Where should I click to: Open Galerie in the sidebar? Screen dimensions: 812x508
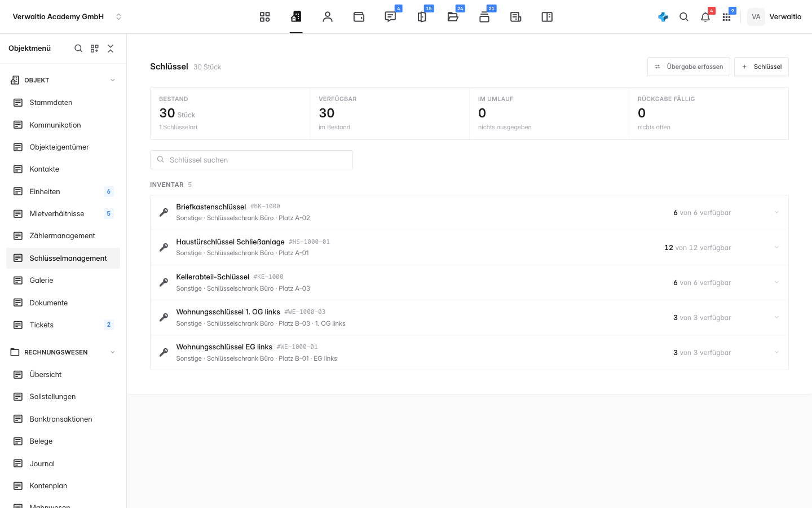(x=63, y=281)
